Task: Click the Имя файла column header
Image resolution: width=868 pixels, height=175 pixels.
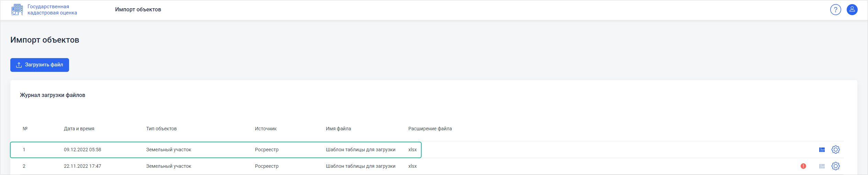Action: click(338, 129)
